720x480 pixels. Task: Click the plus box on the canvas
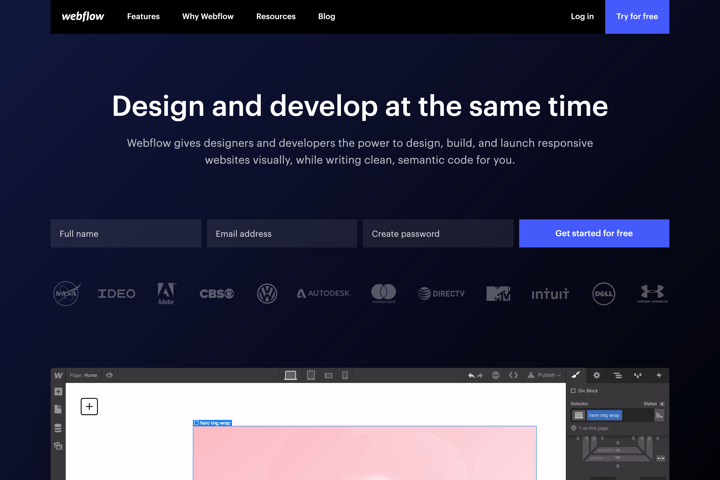coord(89,407)
